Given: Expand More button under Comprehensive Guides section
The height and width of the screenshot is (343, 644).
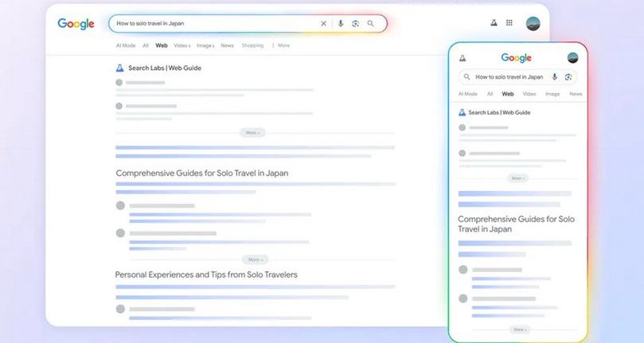Looking at the screenshot, I should pos(255,259).
